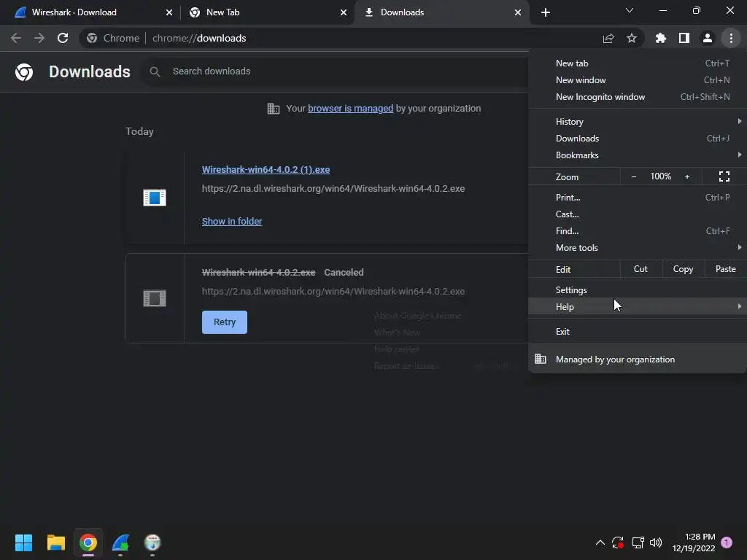Click the network display tray icon
The height and width of the screenshot is (560, 747).
click(638, 542)
